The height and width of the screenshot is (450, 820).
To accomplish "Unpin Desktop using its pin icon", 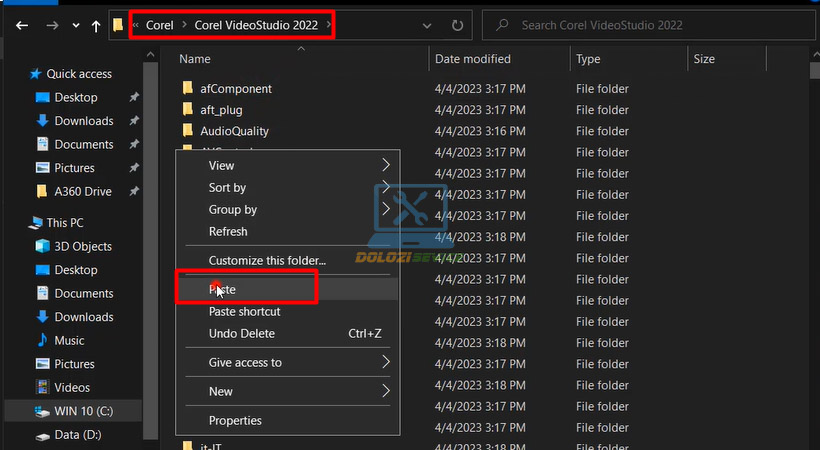I will 134,97.
